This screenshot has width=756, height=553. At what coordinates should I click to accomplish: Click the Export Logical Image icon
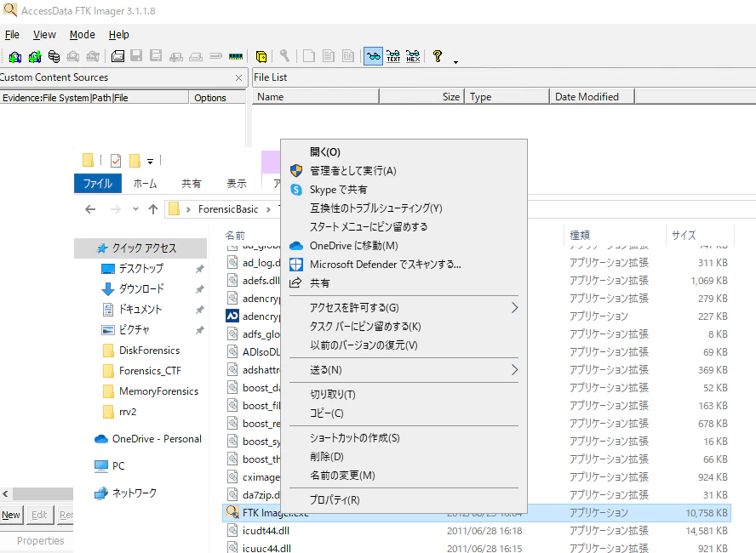[x=156, y=56]
